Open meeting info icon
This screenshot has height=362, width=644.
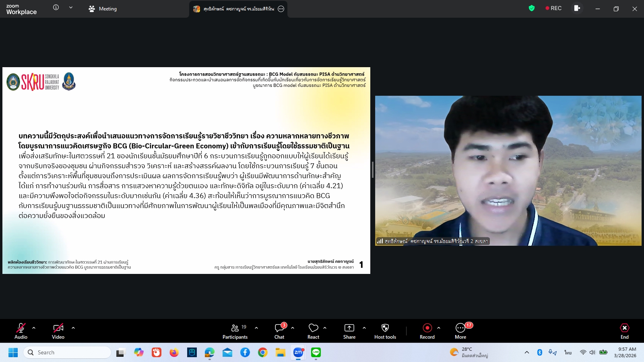(56, 8)
